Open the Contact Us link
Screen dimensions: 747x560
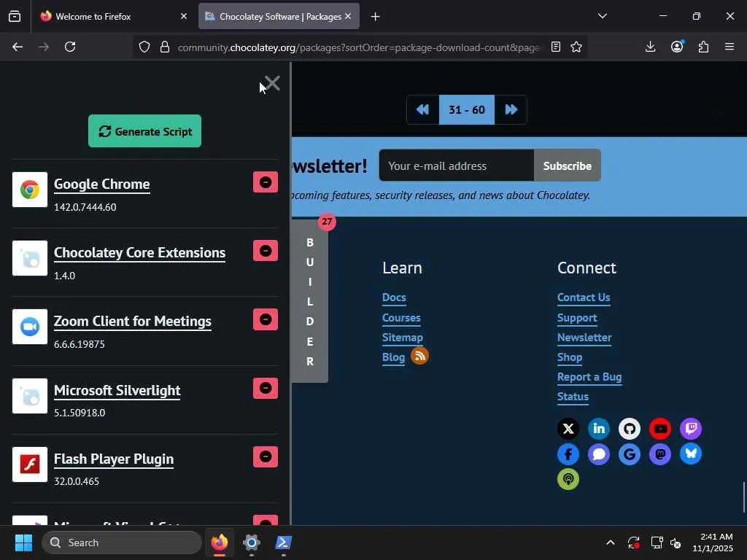[x=584, y=297]
